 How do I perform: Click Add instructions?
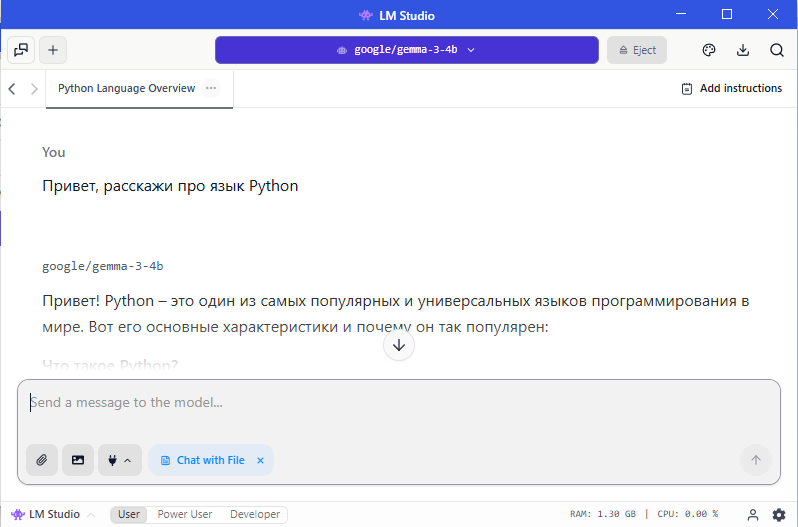click(x=731, y=88)
